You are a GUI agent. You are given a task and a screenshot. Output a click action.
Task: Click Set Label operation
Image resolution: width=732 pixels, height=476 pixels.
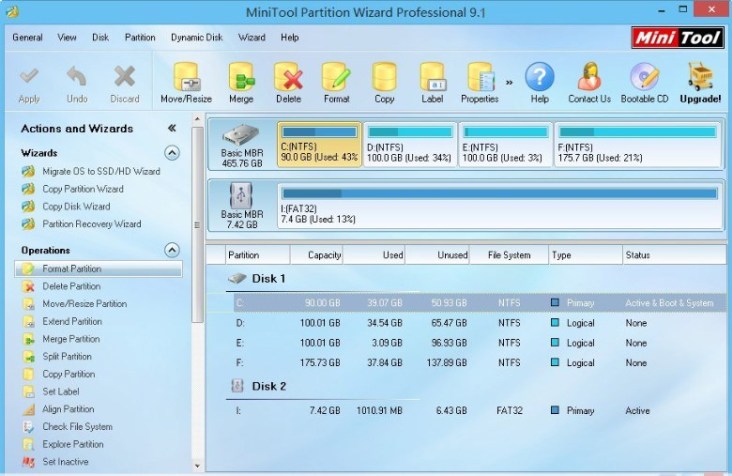click(61, 392)
